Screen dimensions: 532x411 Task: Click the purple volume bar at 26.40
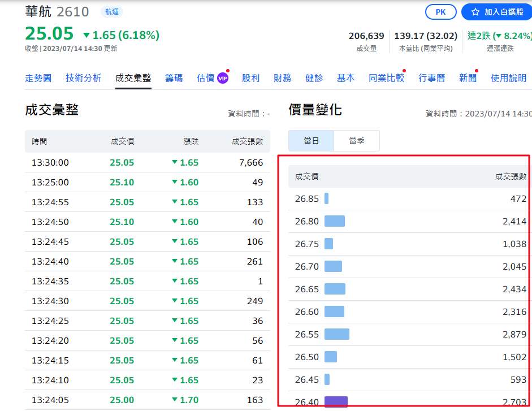coord(336,402)
